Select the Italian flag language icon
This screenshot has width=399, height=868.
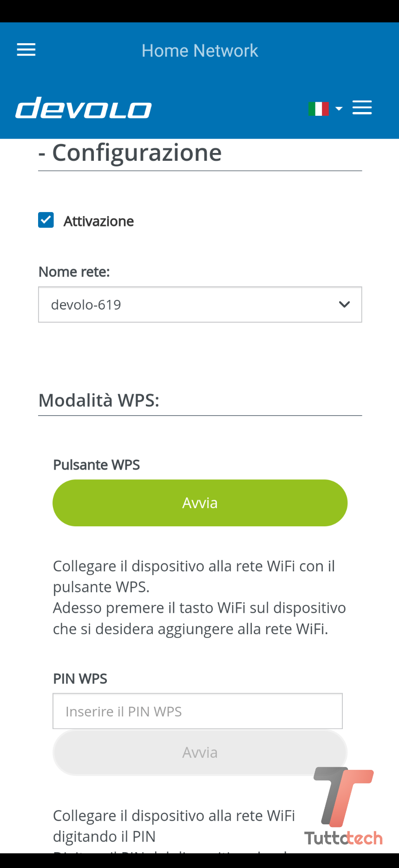pos(318,109)
